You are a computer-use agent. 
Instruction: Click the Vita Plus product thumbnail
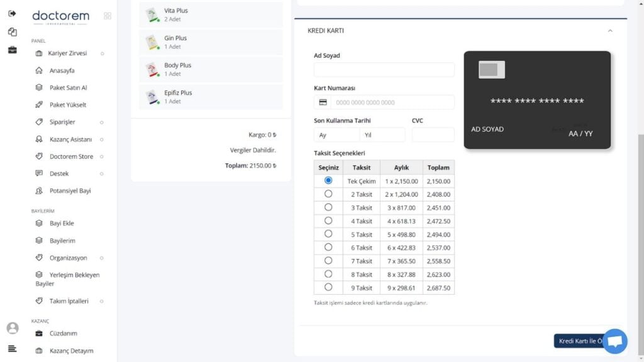tap(152, 15)
